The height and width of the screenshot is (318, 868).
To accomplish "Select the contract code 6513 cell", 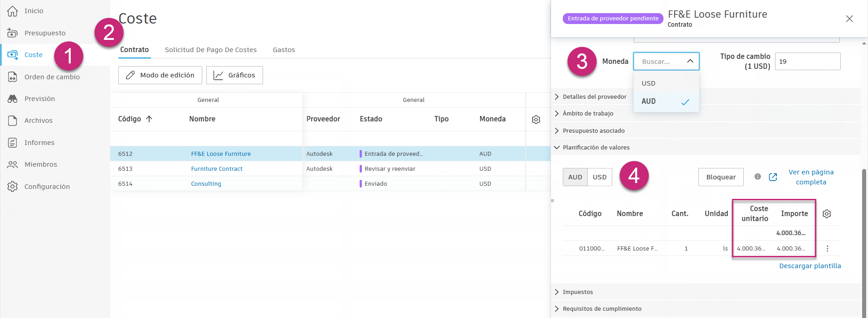I will (125, 169).
